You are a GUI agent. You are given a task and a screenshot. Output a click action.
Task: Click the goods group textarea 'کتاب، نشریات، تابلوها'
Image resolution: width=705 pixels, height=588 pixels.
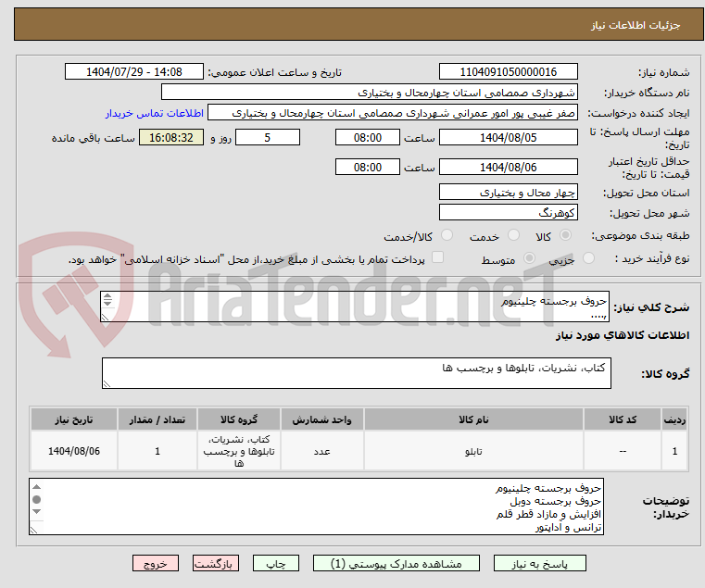tap(356, 373)
